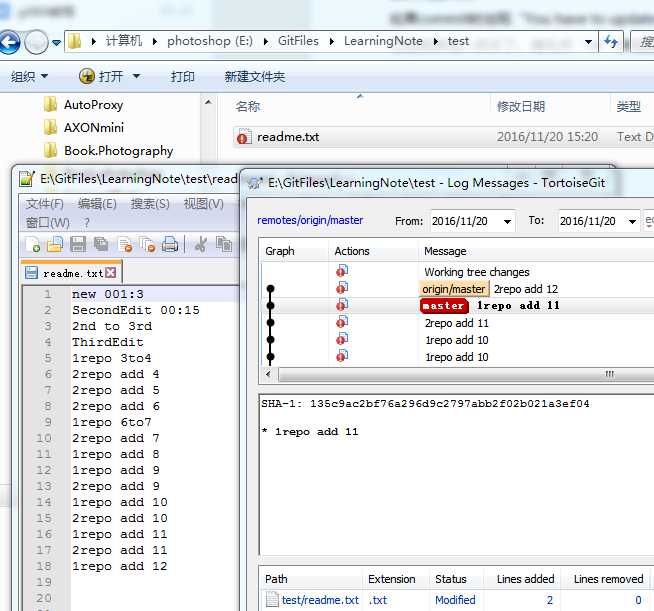
Task: Open Notepad++ 搜索(S) menu
Action: pyautogui.click(x=150, y=204)
